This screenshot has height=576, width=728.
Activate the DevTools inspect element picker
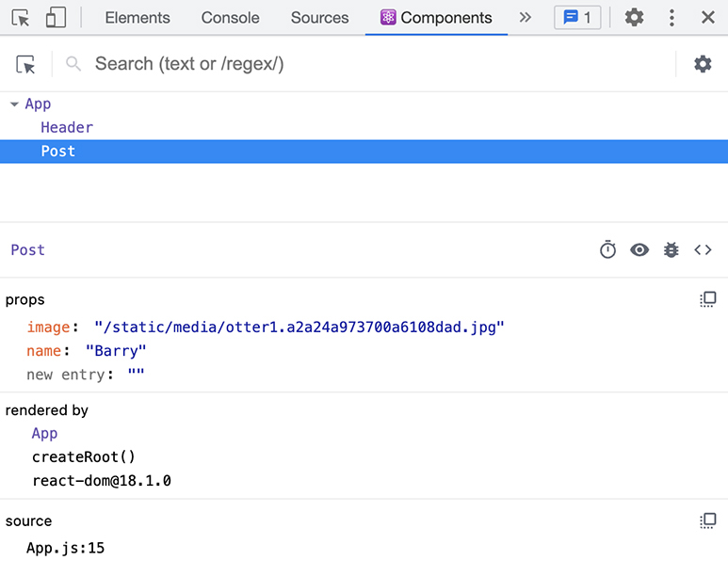(x=21, y=18)
